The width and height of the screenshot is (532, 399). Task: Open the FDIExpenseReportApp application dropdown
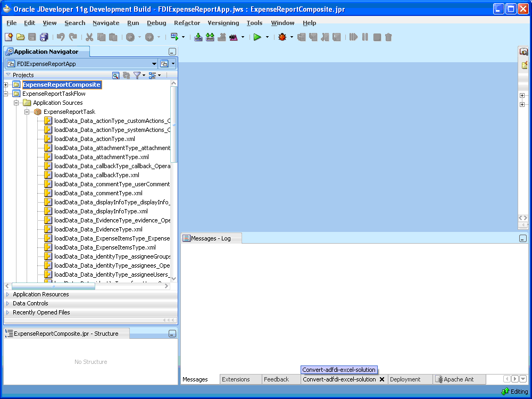[154, 64]
